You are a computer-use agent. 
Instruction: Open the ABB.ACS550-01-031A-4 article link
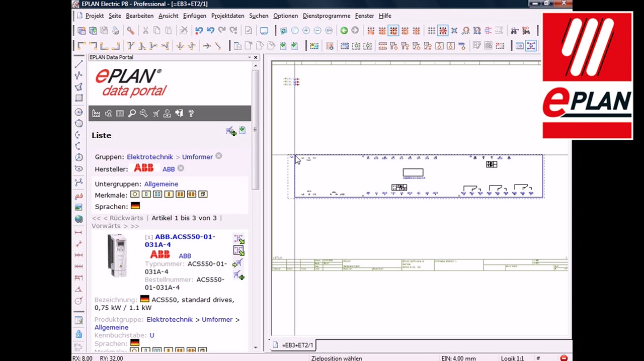(180, 240)
